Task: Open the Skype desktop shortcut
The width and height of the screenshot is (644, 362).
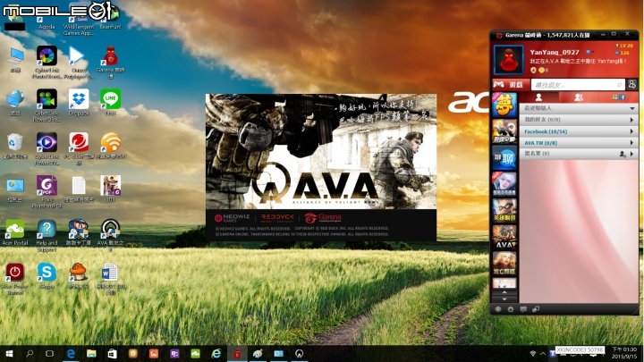Action: [47, 276]
